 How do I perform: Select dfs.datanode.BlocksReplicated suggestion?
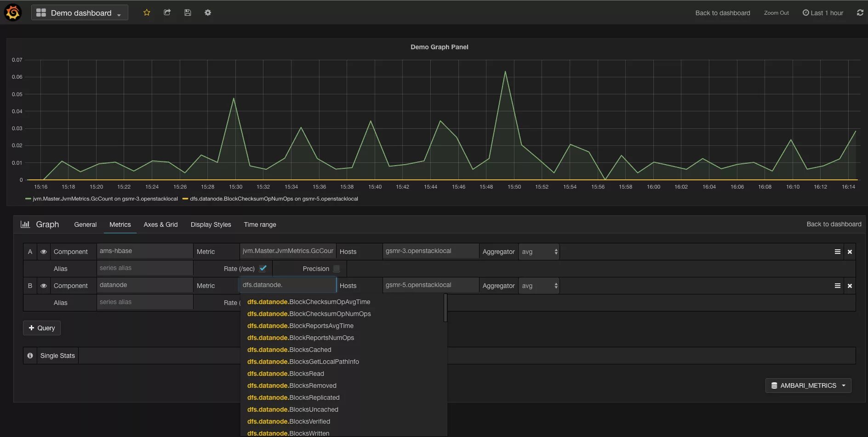point(293,397)
